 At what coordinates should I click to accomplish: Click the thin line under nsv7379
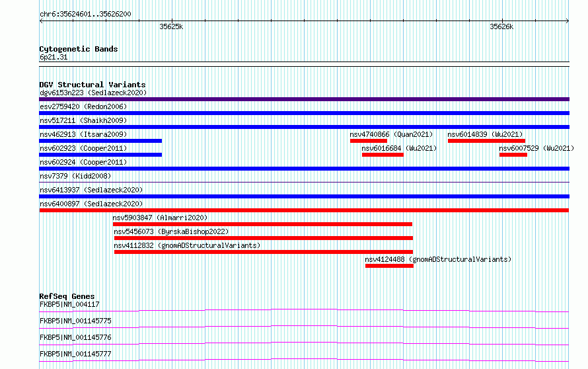tap(304, 183)
